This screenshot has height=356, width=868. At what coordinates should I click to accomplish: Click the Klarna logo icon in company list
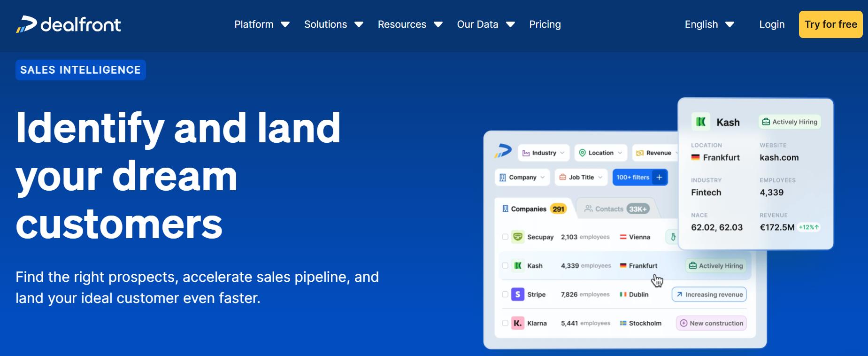[517, 323]
